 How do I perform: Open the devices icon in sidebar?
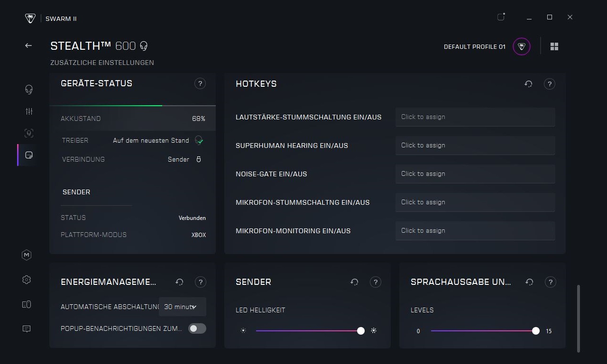pos(27,304)
